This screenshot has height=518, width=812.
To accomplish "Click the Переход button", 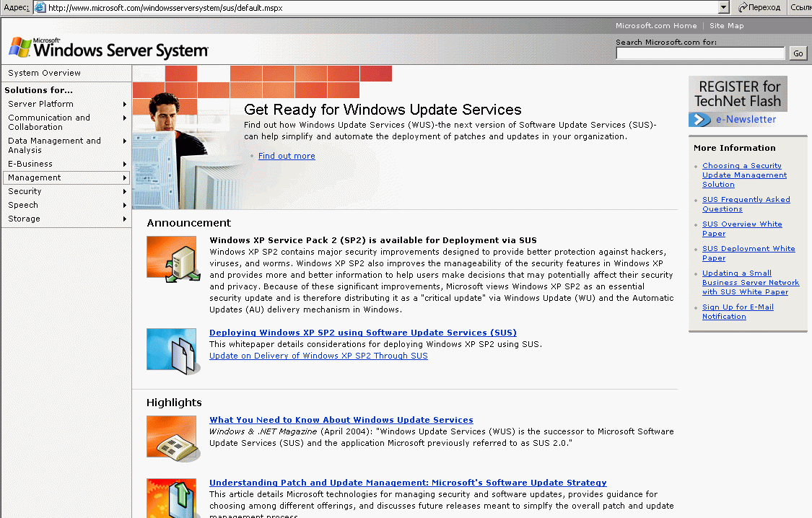I will click(x=759, y=7).
